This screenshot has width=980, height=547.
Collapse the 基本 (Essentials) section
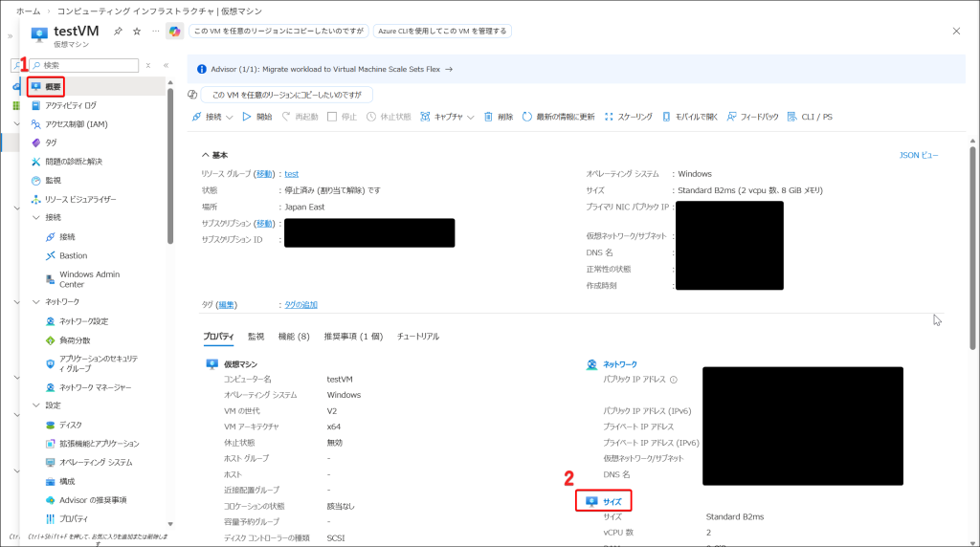(x=206, y=155)
